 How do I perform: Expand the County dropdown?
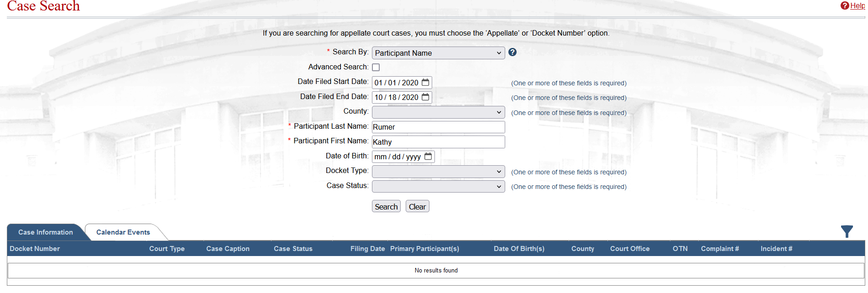pyautogui.click(x=438, y=112)
